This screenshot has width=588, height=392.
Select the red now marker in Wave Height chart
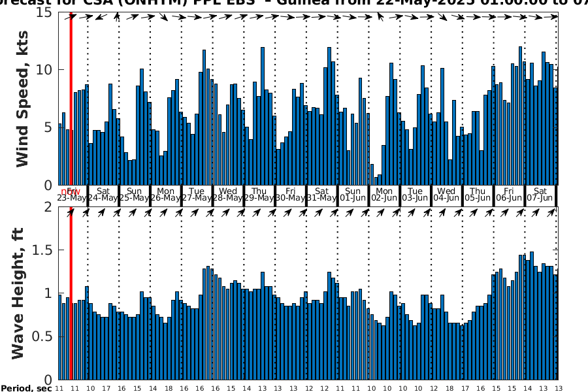(x=71, y=293)
